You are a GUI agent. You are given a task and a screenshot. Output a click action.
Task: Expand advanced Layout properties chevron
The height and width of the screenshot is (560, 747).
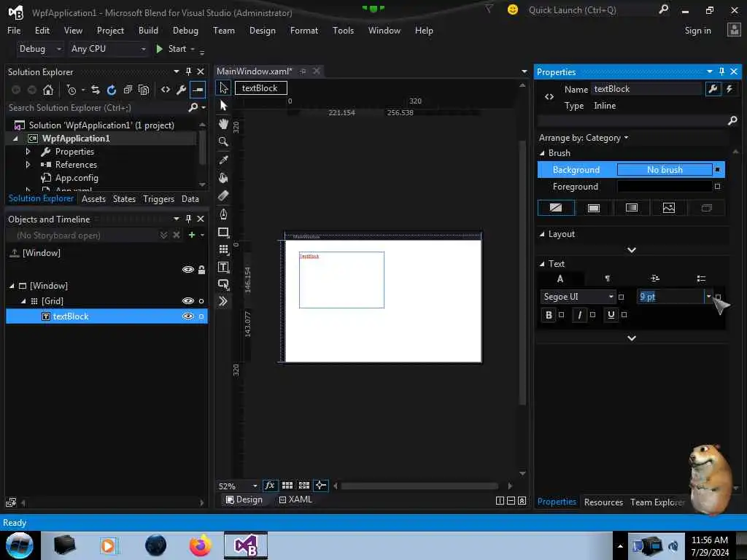[x=632, y=250]
